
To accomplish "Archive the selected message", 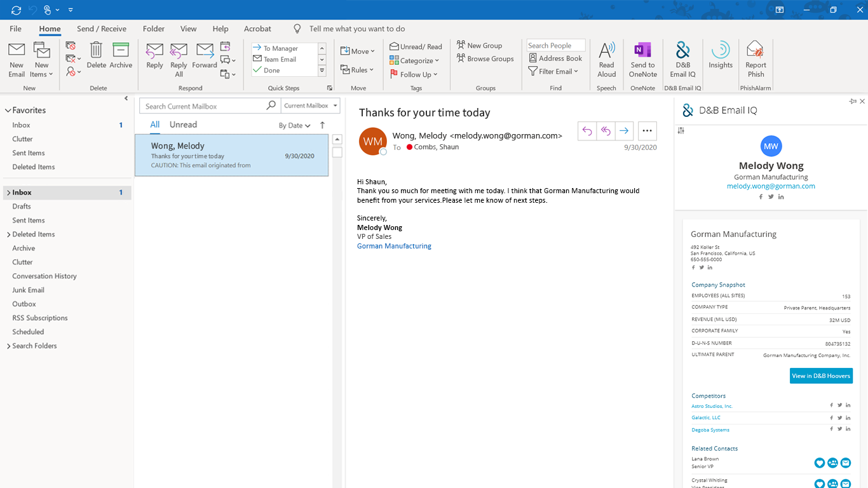I will [x=121, y=56].
